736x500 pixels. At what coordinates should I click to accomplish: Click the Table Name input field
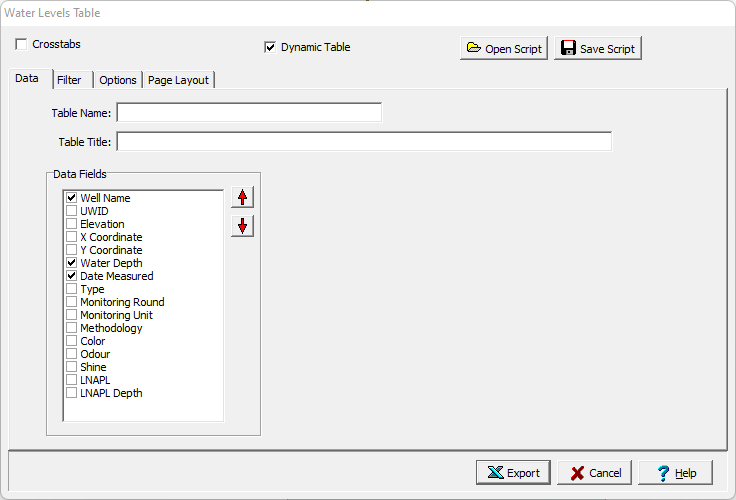click(x=249, y=112)
